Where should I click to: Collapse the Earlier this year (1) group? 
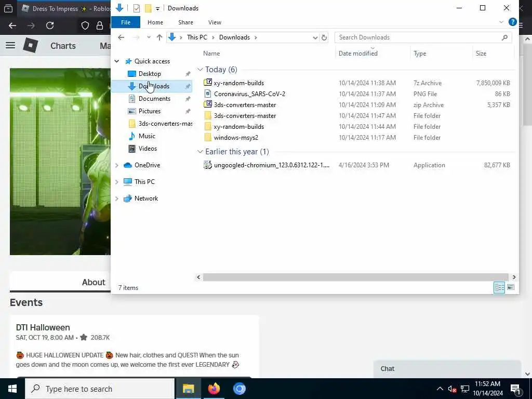200,152
